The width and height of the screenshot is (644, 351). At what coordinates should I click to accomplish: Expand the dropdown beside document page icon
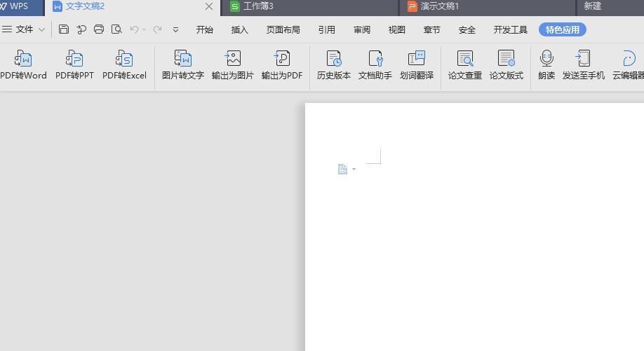click(x=354, y=169)
